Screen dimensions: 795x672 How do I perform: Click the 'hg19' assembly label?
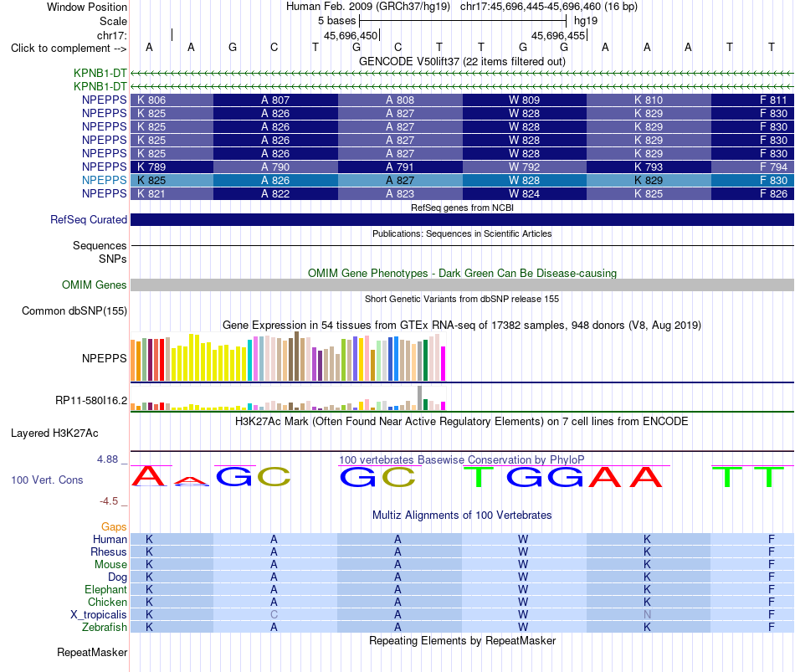pyautogui.click(x=586, y=21)
